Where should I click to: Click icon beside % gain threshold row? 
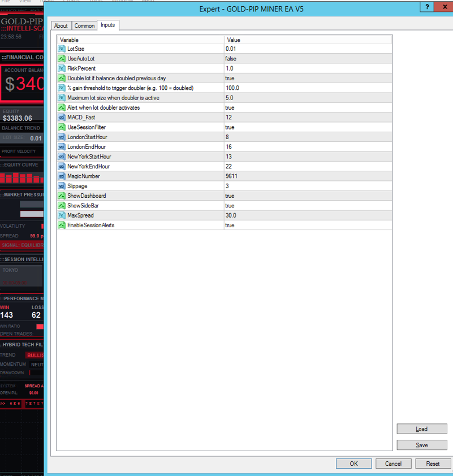[62, 88]
